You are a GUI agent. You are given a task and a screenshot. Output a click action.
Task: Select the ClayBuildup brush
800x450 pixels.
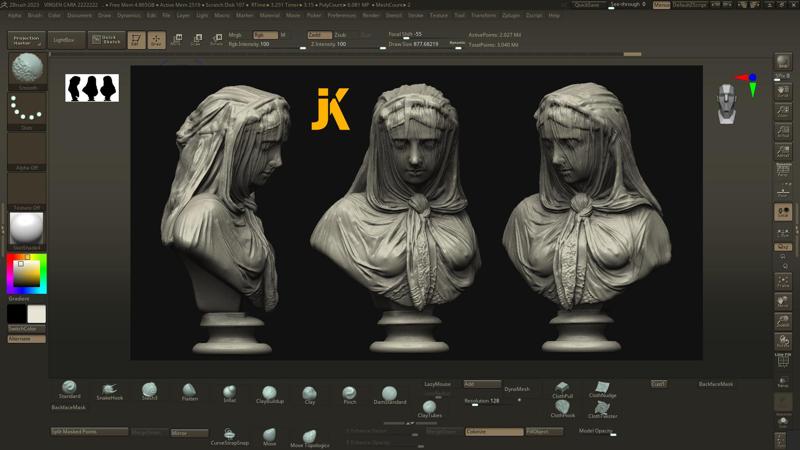[269, 395]
